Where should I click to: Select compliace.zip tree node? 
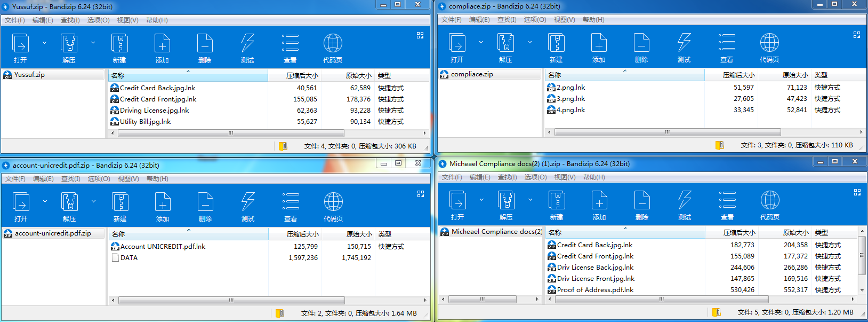click(490, 74)
